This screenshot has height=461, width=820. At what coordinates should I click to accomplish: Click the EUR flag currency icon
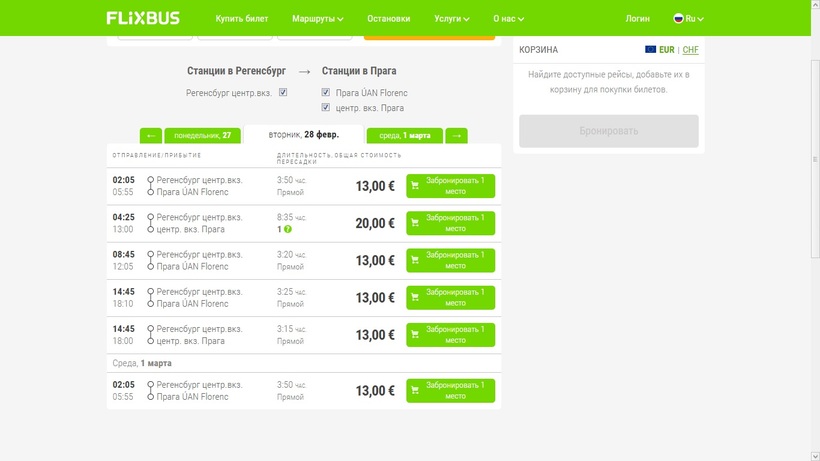[x=651, y=49]
